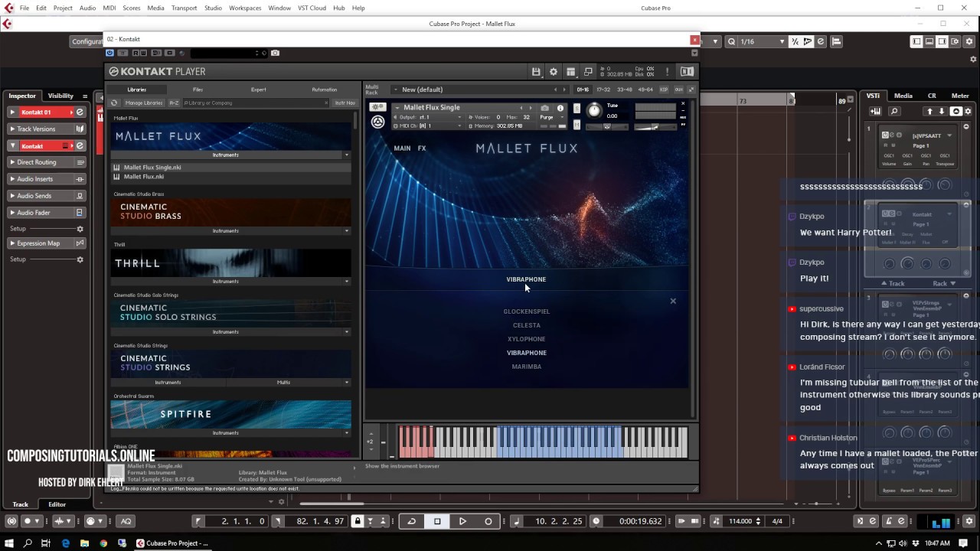Toggle the cycle loop button
Viewport: 980px width, 551px height.
click(x=412, y=521)
